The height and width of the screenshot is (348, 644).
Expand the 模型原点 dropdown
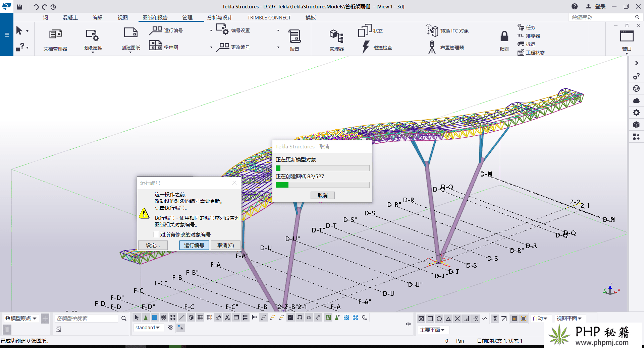[21, 318]
